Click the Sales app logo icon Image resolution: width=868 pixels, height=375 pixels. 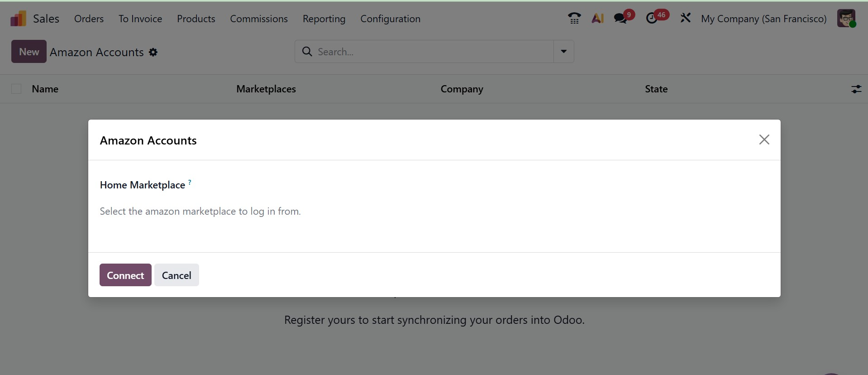(x=18, y=19)
